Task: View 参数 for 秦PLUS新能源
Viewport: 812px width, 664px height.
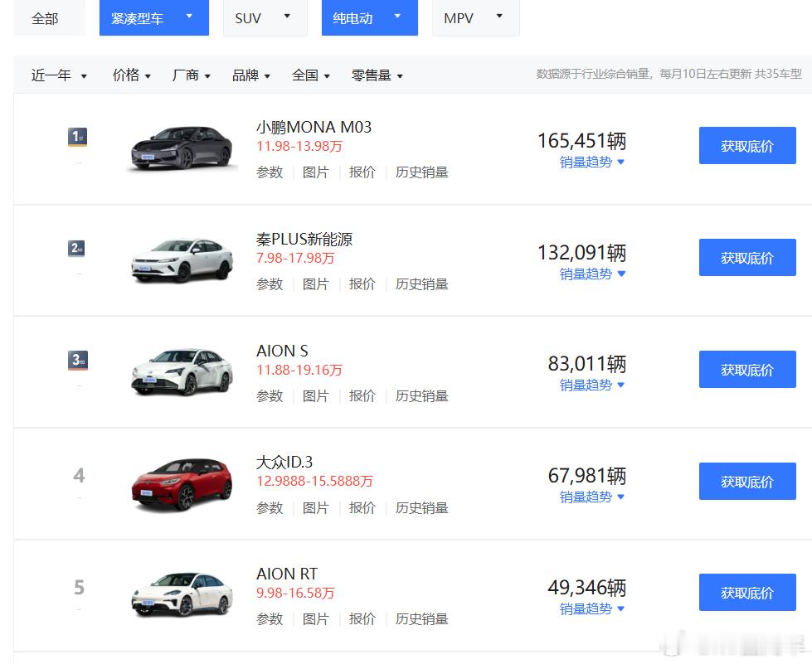Action: 270,284
